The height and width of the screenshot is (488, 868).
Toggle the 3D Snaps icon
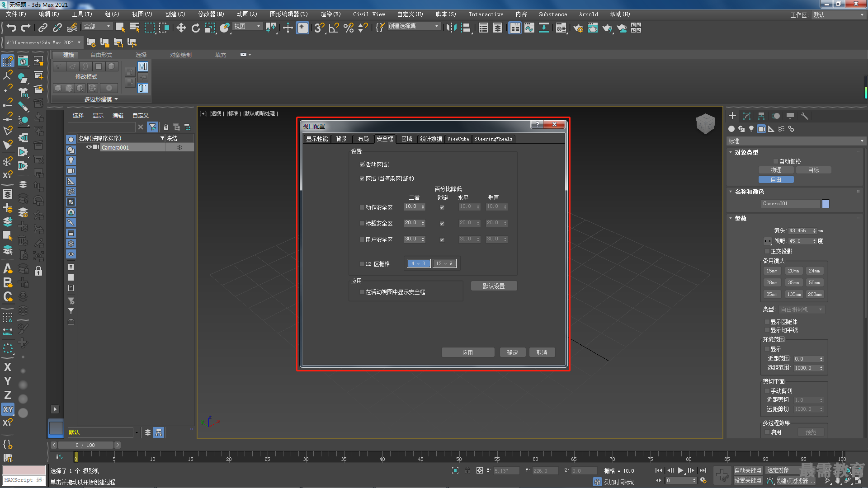pos(319,28)
